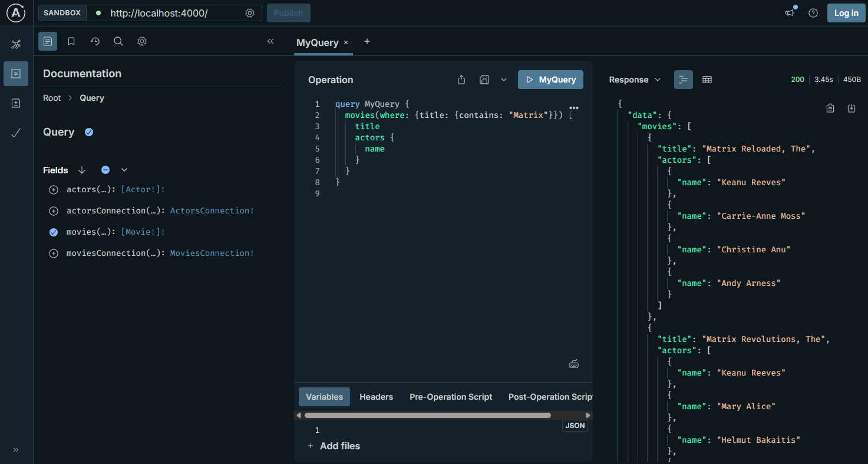
Task: Click the 3.45s response time
Action: pyautogui.click(x=824, y=80)
